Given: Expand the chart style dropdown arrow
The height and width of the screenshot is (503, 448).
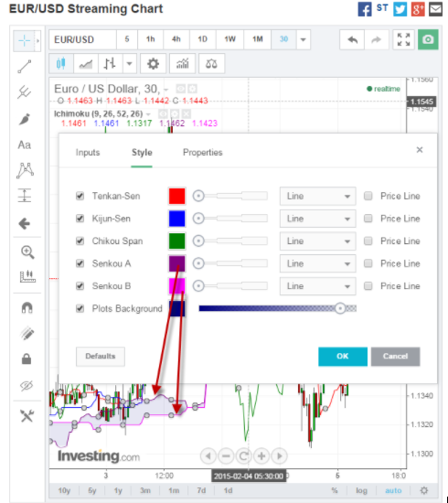Looking at the screenshot, I should pos(129,63).
